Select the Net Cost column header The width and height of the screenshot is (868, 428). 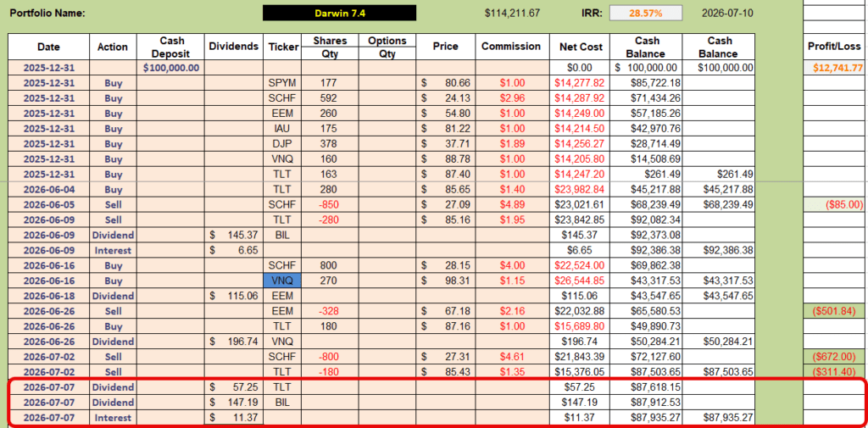coord(581,47)
